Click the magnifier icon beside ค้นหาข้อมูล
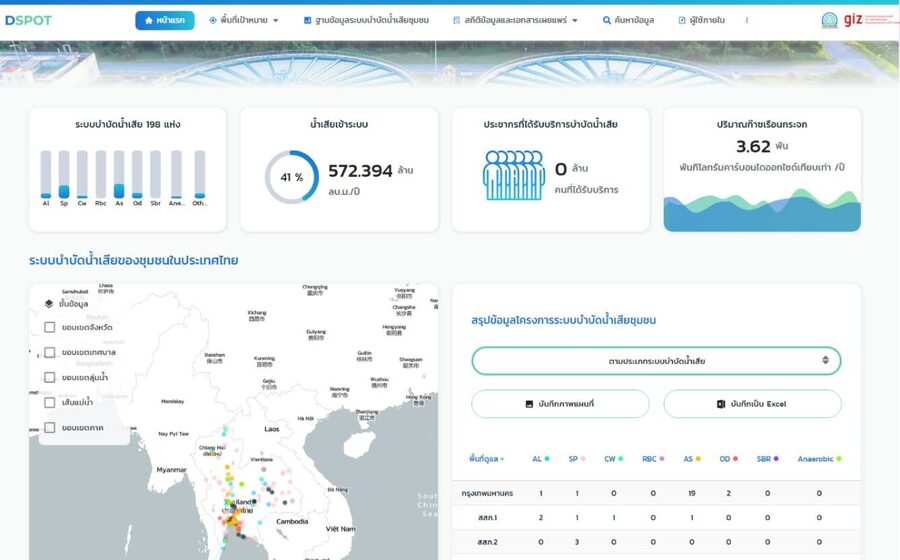900x560 pixels. coord(607,20)
